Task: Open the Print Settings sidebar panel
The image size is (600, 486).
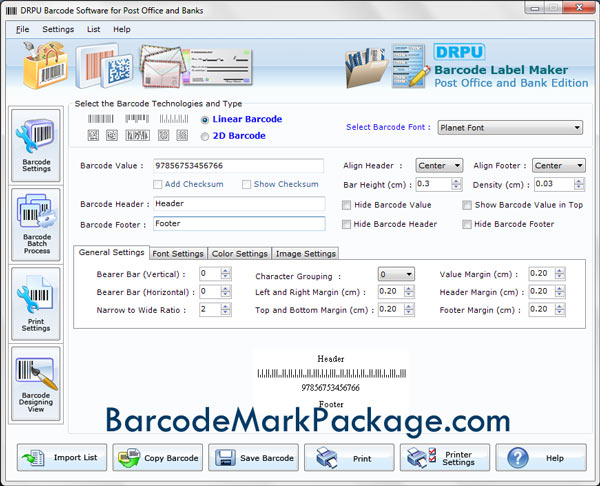Action: tap(36, 304)
